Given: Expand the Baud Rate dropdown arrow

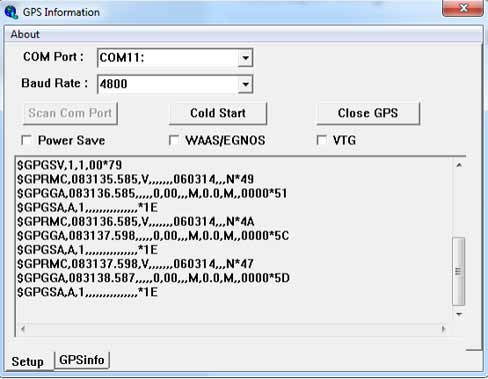Looking at the screenshot, I should [x=246, y=84].
